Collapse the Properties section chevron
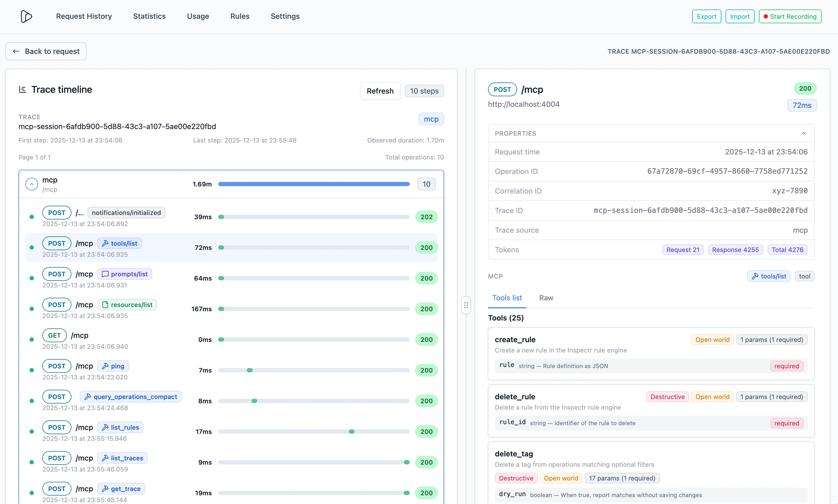The width and height of the screenshot is (838, 504). tap(804, 133)
